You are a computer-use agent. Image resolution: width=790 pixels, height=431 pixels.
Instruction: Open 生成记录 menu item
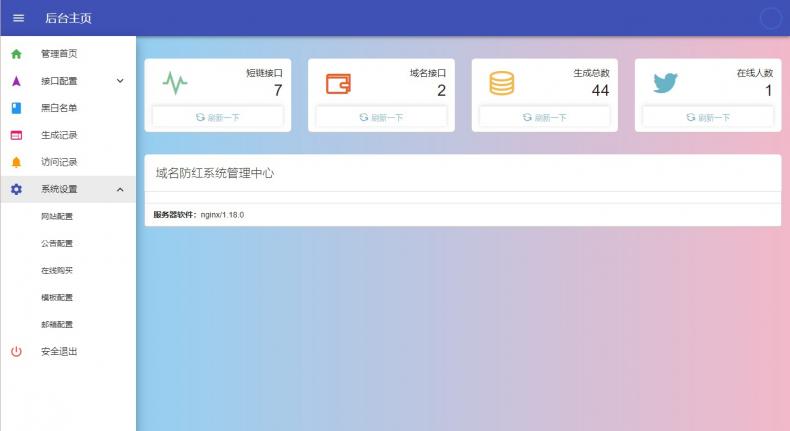point(68,135)
